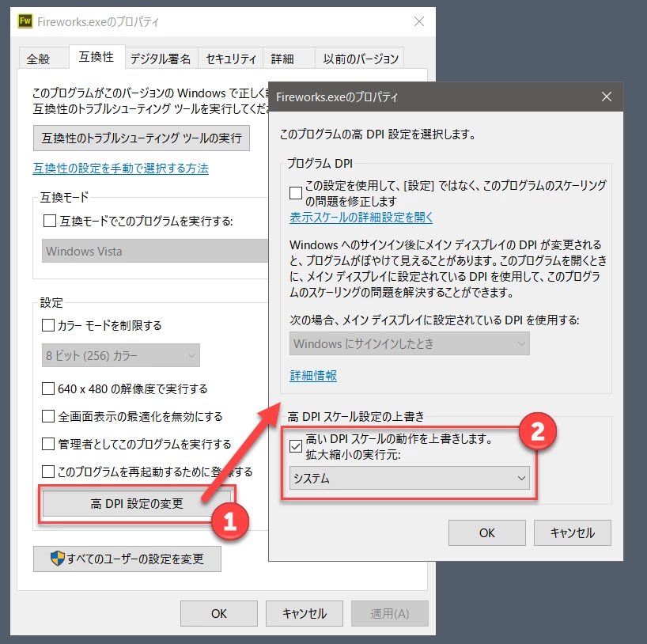The image size is (647, 644).
Task: Open the システム scaling dropdown
Action: 410,478
